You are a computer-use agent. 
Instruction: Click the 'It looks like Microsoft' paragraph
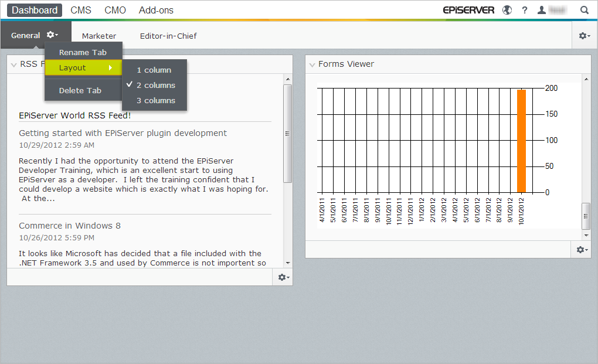coord(142,258)
